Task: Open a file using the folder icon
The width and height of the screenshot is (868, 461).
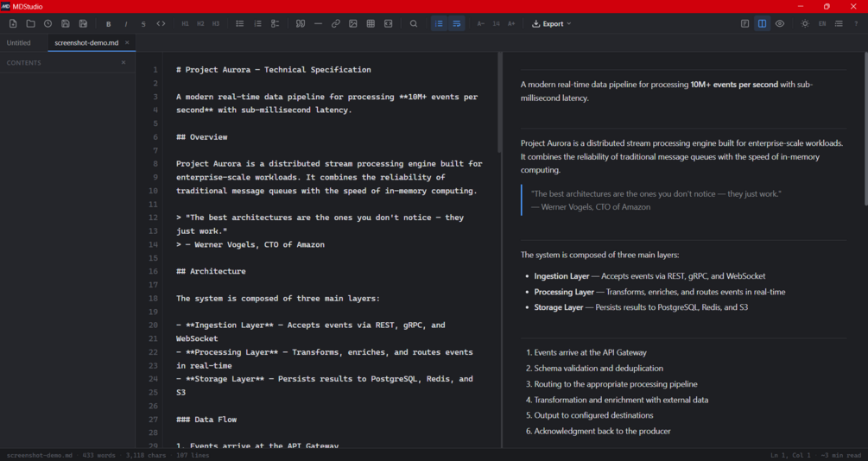Action: tap(30, 24)
